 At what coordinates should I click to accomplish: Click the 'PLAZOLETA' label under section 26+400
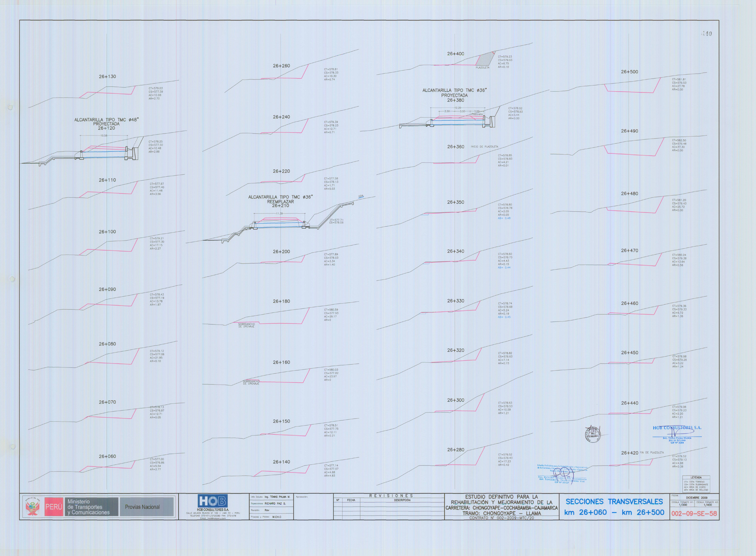tap(483, 68)
